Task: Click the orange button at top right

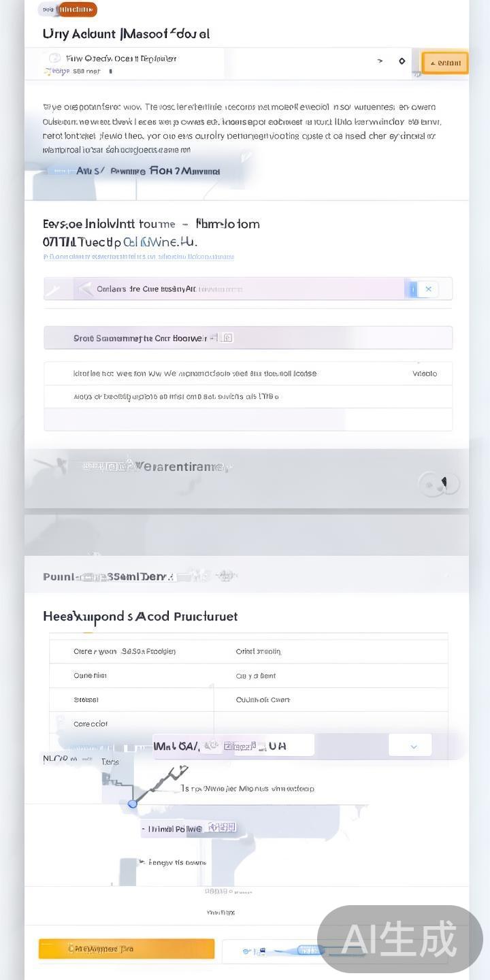Action: (x=445, y=63)
